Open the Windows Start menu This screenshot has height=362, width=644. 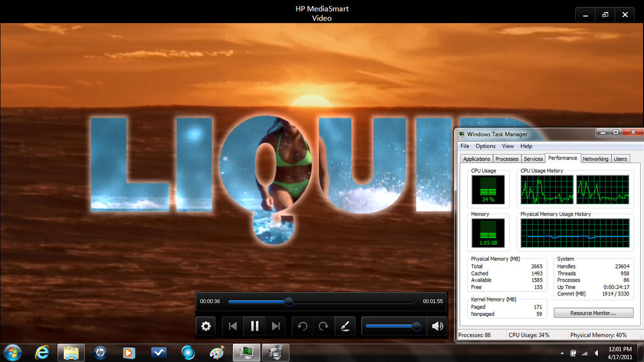[13, 353]
